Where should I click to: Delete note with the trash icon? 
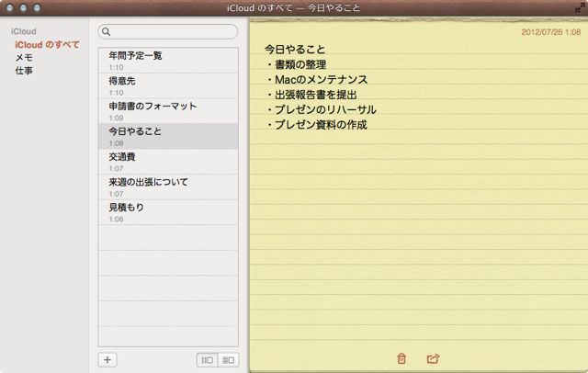[x=401, y=358]
